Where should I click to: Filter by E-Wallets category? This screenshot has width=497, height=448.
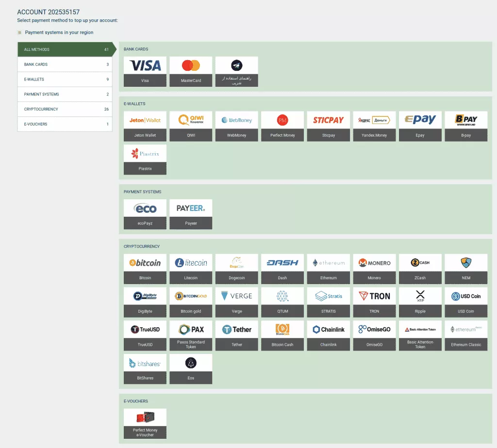point(65,80)
